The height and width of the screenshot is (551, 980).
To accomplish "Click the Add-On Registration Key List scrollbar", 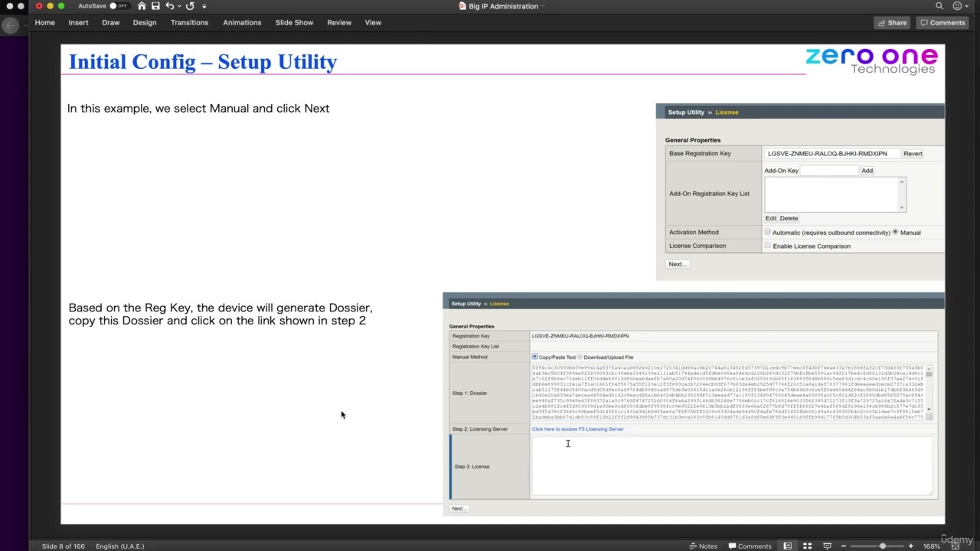I will pyautogui.click(x=902, y=194).
